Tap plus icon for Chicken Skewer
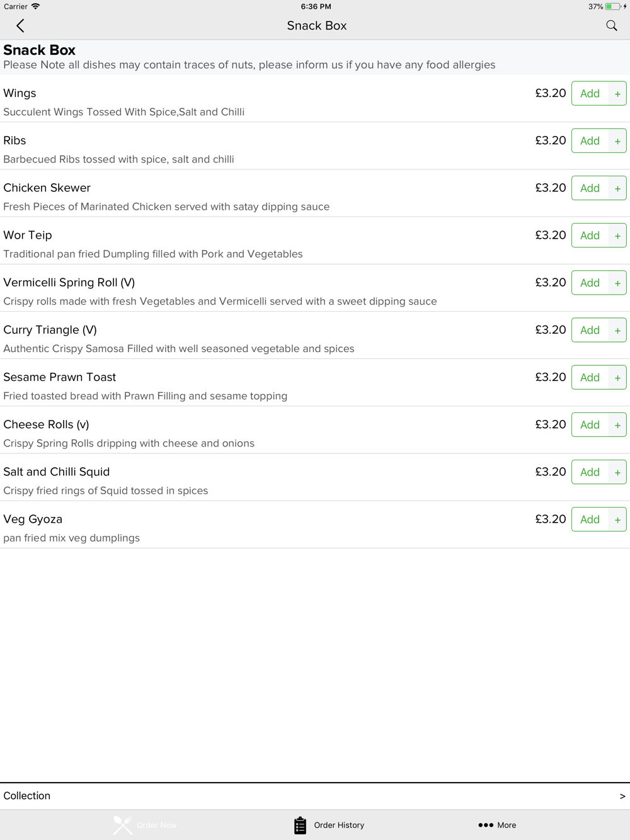Viewport: 630px width, 840px height. 617,188
